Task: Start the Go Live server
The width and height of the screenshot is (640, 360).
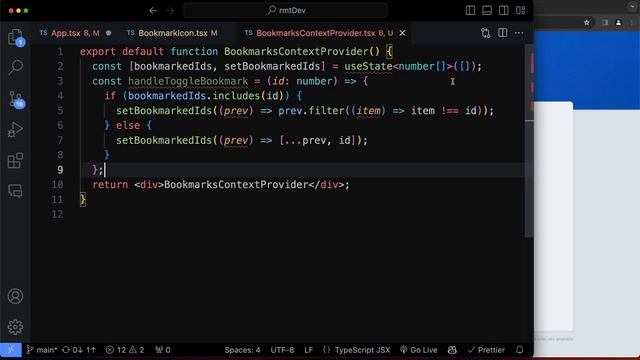Action: (419, 350)
